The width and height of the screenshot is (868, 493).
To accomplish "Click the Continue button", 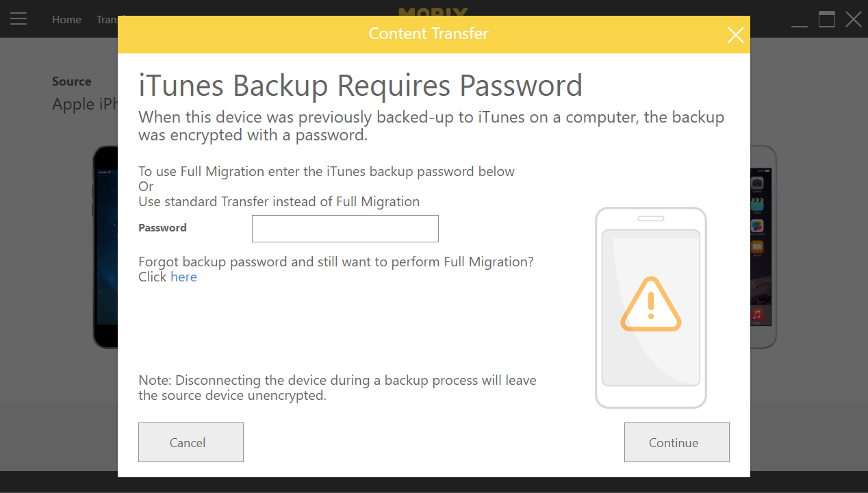I will pyautogui.click(x=676, y=442).
